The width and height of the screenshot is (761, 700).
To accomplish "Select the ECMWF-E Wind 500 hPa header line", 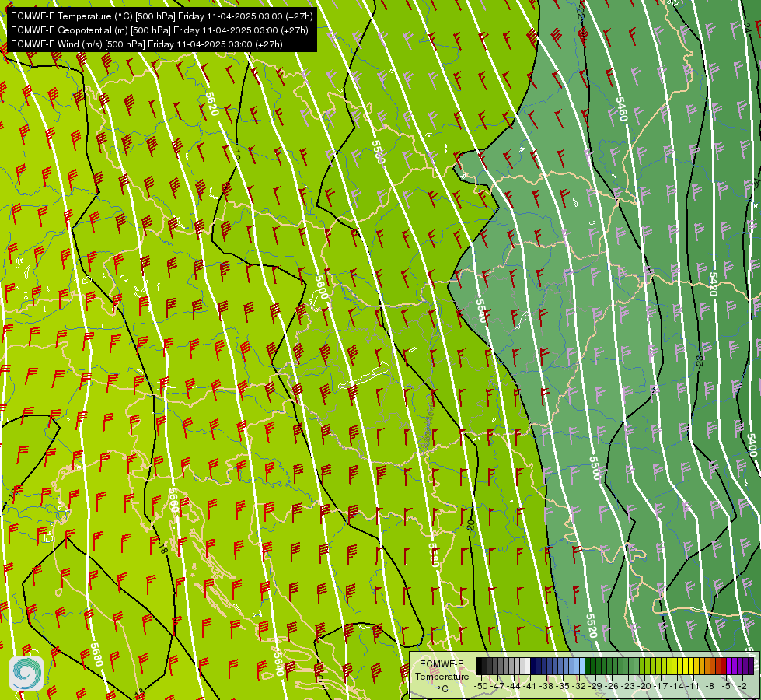I will click(147, 44).
